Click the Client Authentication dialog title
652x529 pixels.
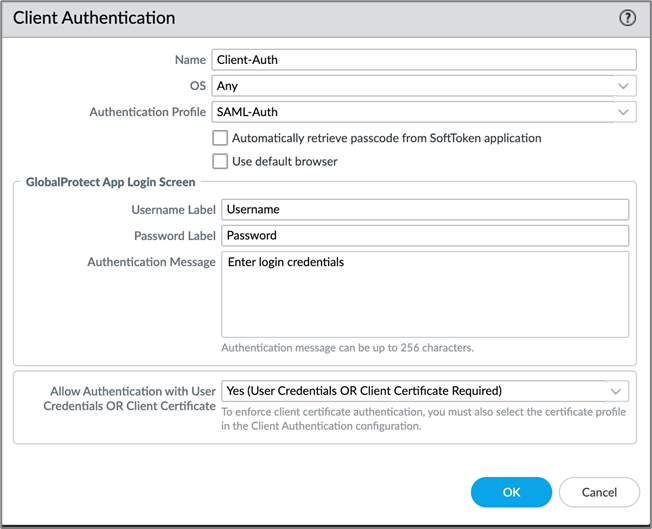pyautogui.click(x=94, y=18)
